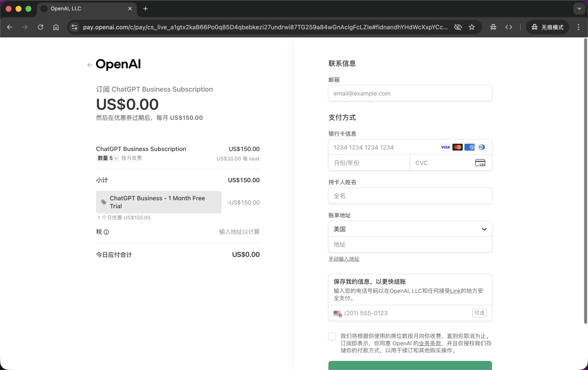Screen dimensions: 588x370
Task: Click the 手动输入地址 link
Action: click(344, 259)
